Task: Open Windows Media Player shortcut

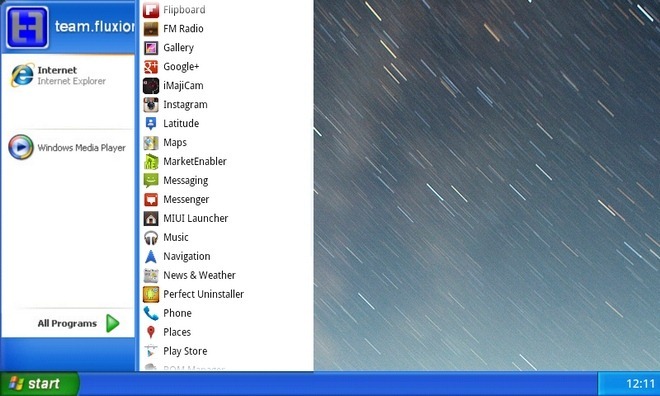Action: [x=67, y=147]
